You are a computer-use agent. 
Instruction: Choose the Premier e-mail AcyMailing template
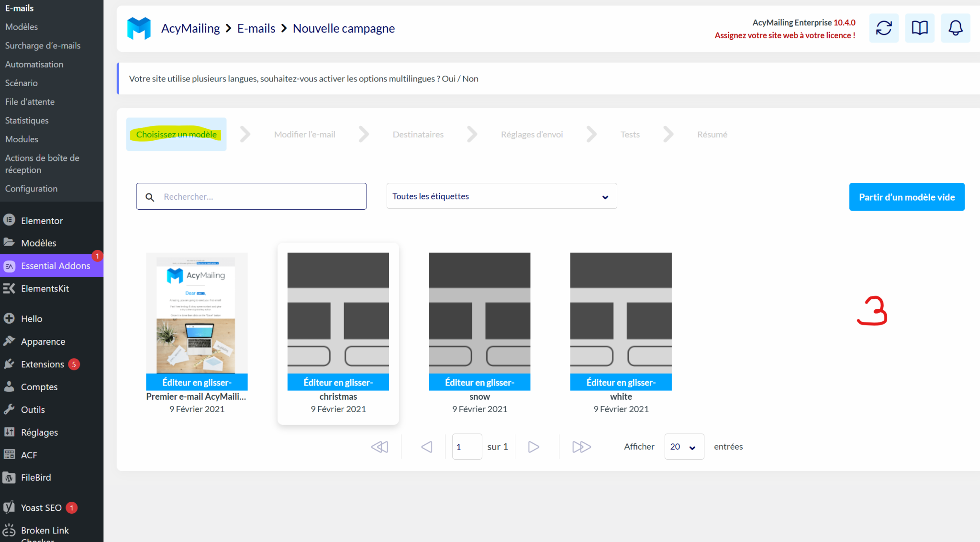[197, 333]
